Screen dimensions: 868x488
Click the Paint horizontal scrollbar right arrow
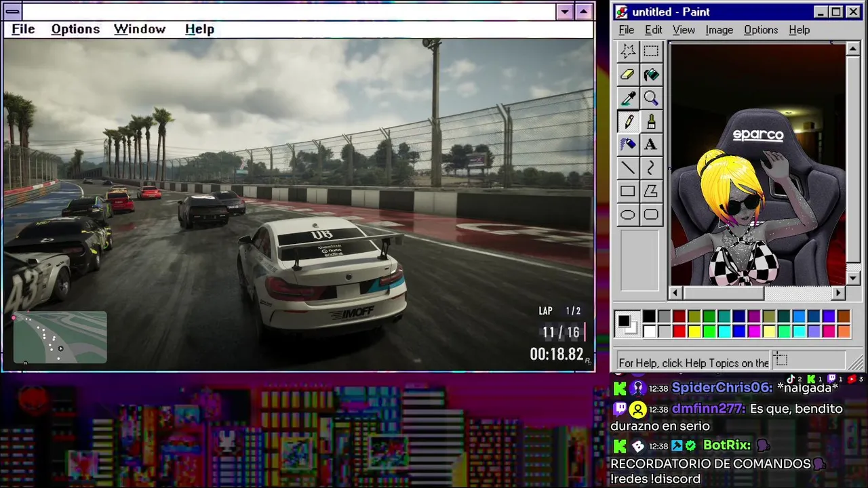pyautogui.click(x=839, y=293)
